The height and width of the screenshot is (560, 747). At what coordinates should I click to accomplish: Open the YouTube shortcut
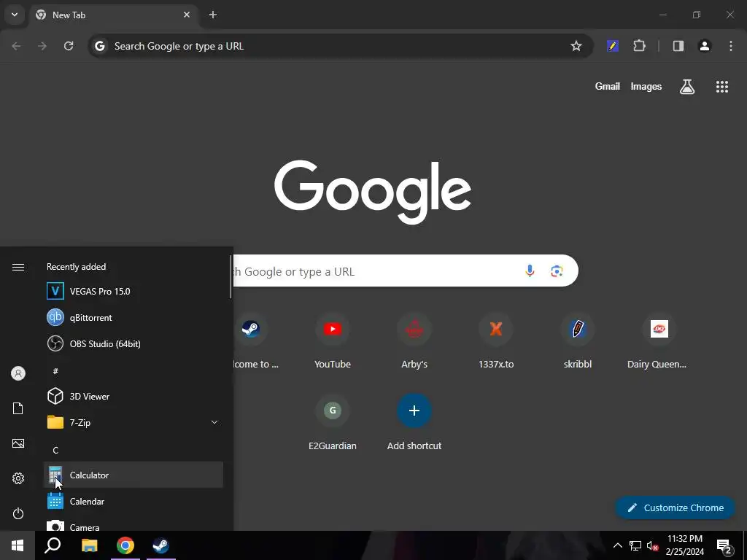(333, 341)
